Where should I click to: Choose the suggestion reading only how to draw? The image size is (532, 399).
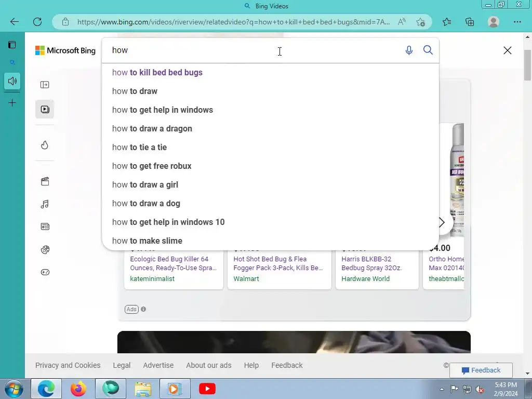(x=270, y=91)
